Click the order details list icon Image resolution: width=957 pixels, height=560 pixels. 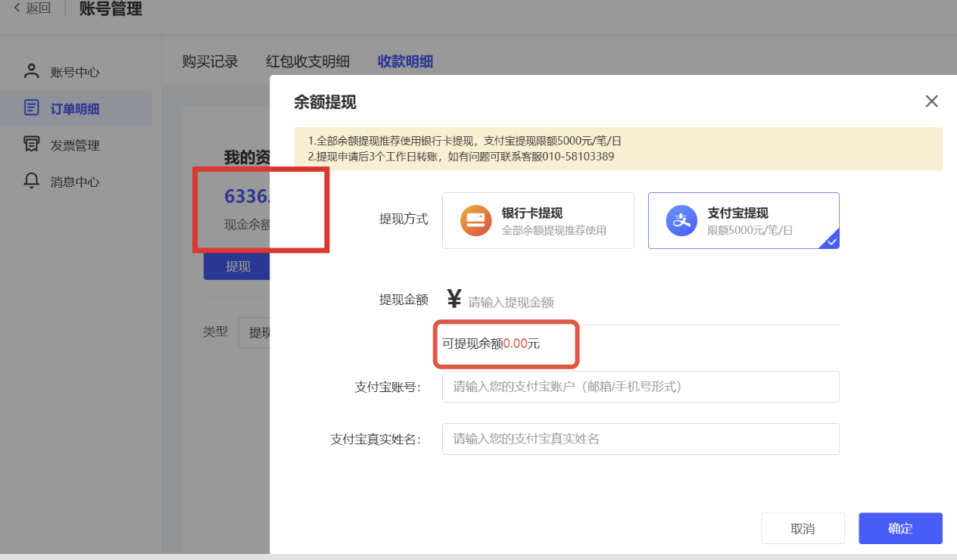pyautogui.click(x=31, y=108)
